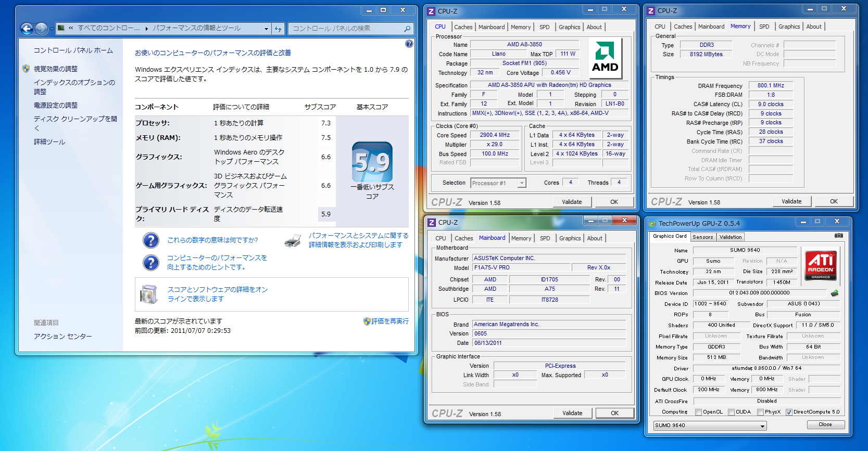Screen dimensions: 868x451
Task: Take a GPU-Z screenshot with the camera icon
Action: pyautogui.click(x=839, y=236)
